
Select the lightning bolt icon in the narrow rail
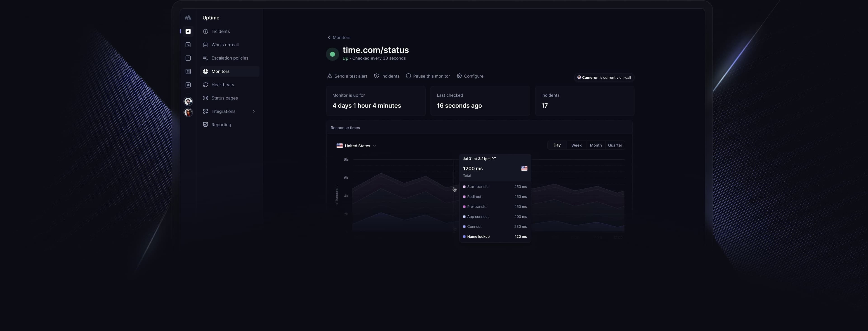coord(188,31)
